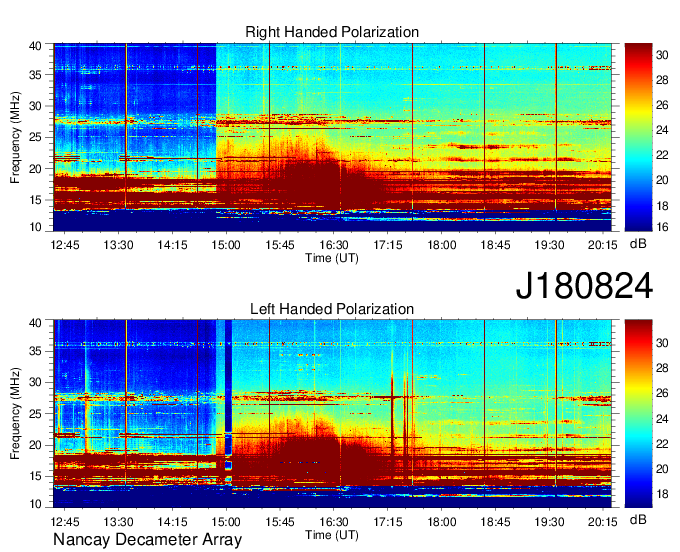
Task: Click the Right Handed Polarization title
Action: tap(332, 32)
